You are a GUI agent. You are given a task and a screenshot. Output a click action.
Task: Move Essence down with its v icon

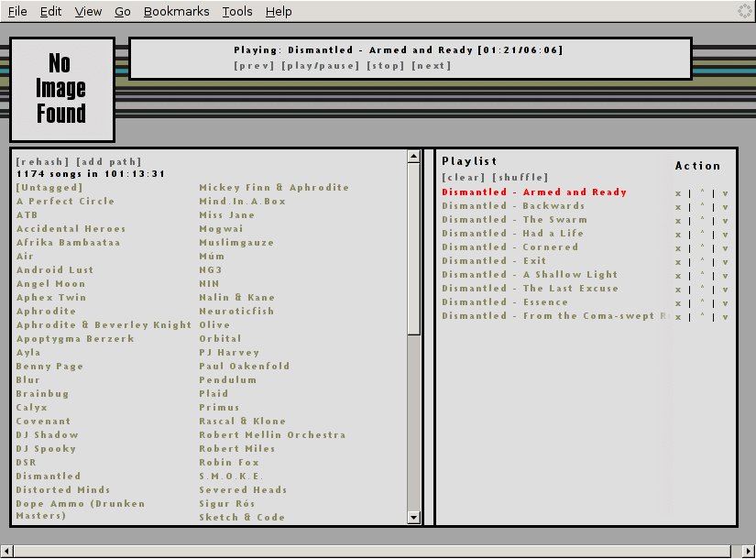point(725,303)
